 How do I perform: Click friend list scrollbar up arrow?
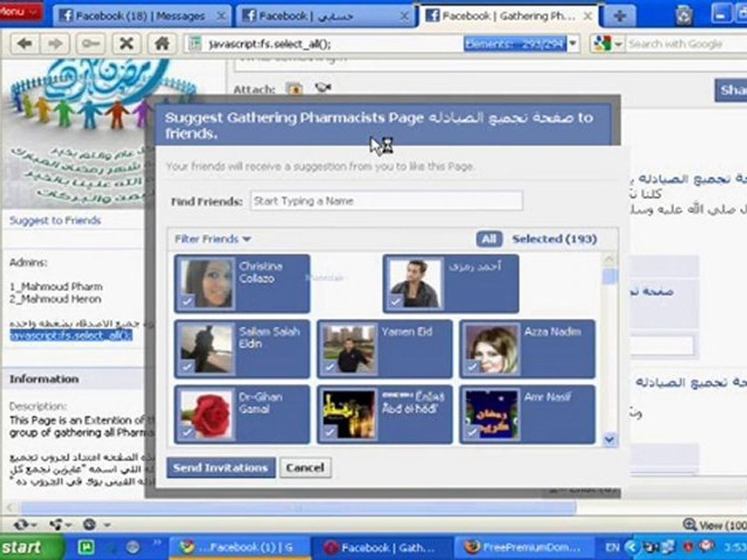pos(610,260)
